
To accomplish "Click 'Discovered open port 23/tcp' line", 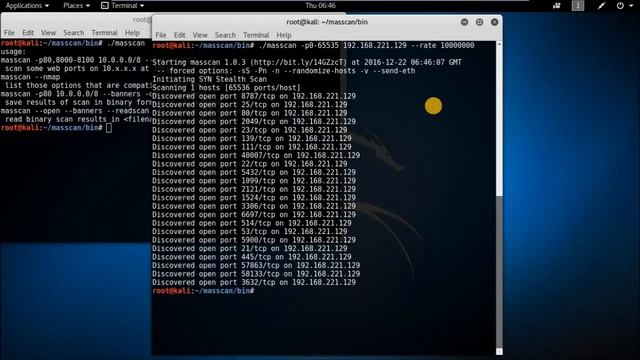I will click(250, 130).
